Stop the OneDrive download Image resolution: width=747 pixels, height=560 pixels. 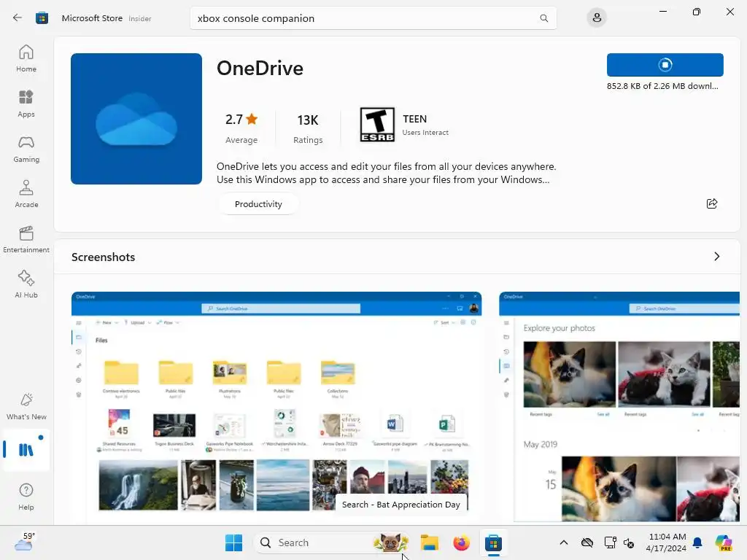tap(665, 65)
